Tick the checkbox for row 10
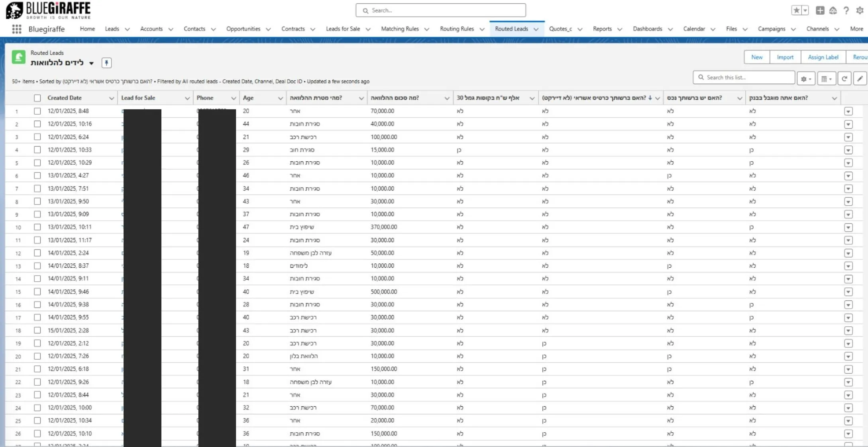 click(x=37, y=227)
